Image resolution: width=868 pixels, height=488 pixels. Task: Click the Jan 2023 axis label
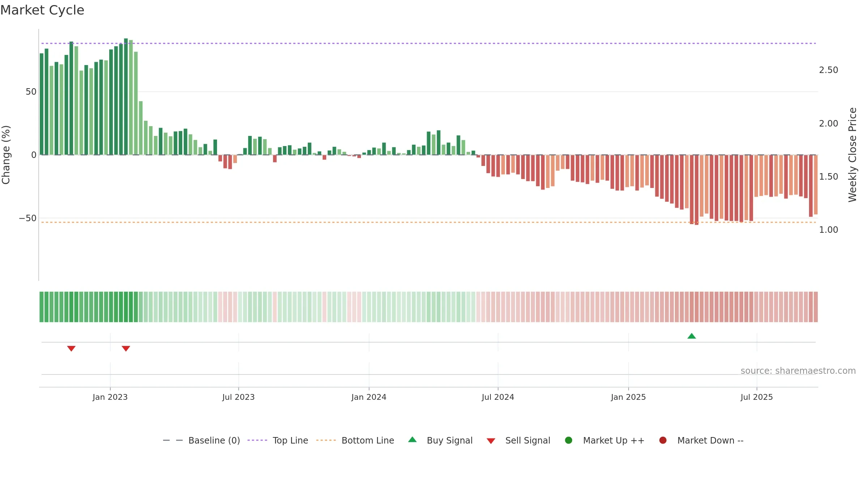point(110,397)
